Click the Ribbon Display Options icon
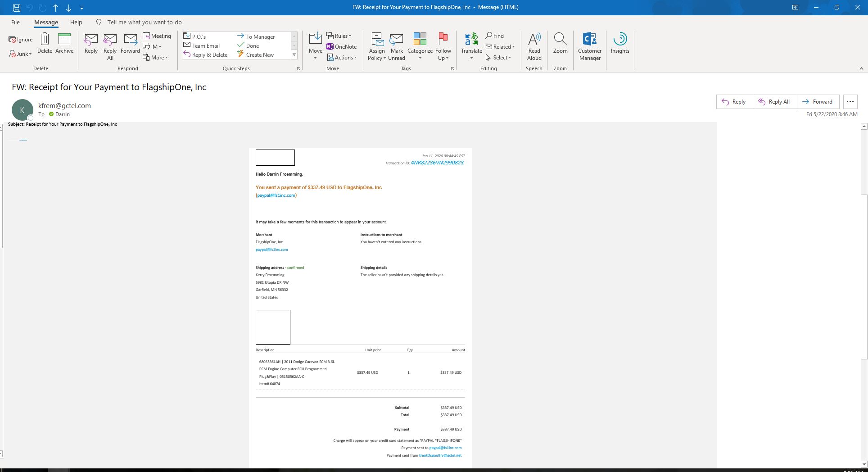 tap(796, 7)
